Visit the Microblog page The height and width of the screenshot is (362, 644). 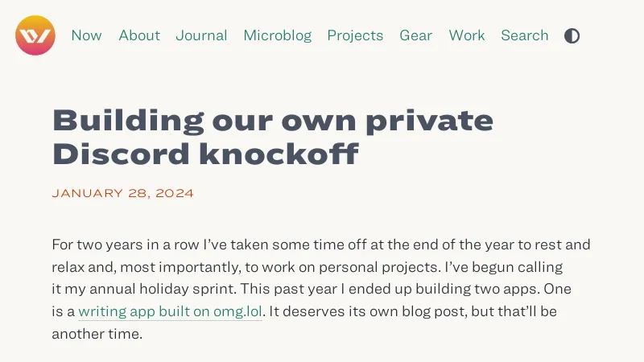click(277, 35)
